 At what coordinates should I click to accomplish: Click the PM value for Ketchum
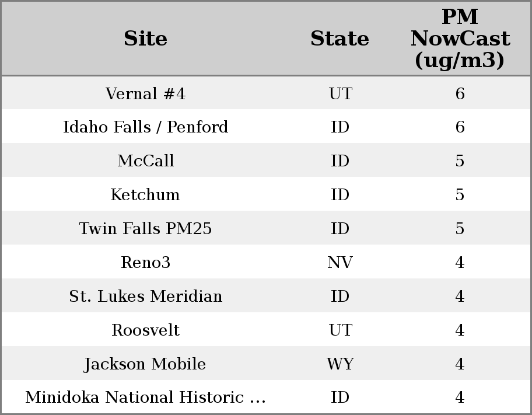click(x=460, y=194)
